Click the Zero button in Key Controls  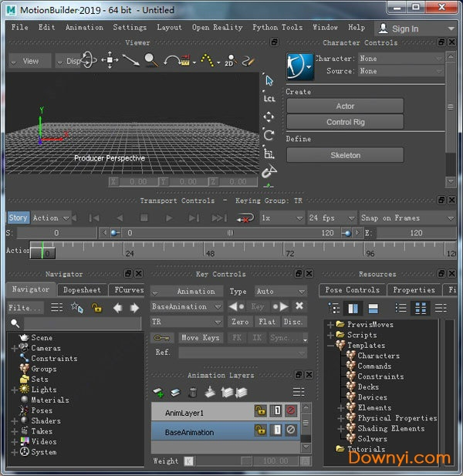tap(240, 322)
